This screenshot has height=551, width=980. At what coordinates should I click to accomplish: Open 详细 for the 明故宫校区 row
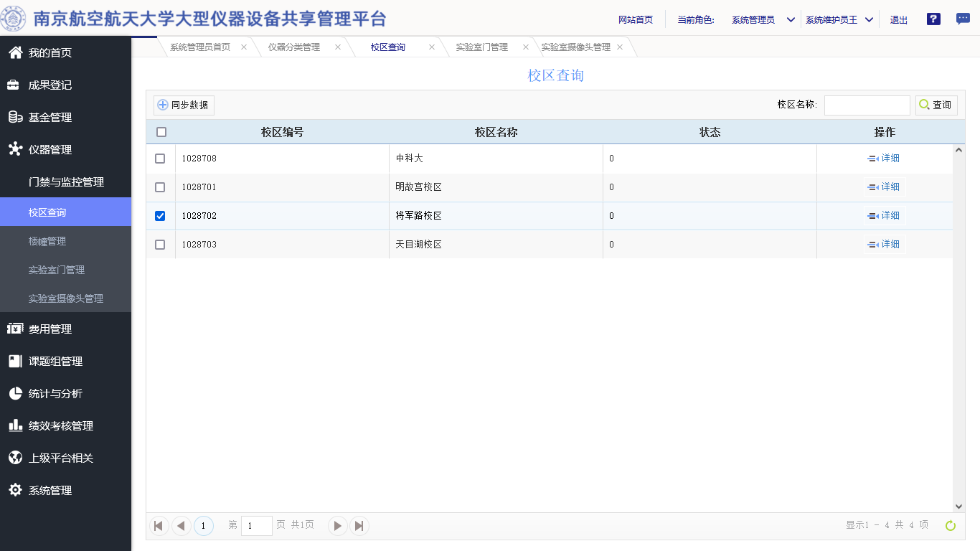tap(884, 187)
